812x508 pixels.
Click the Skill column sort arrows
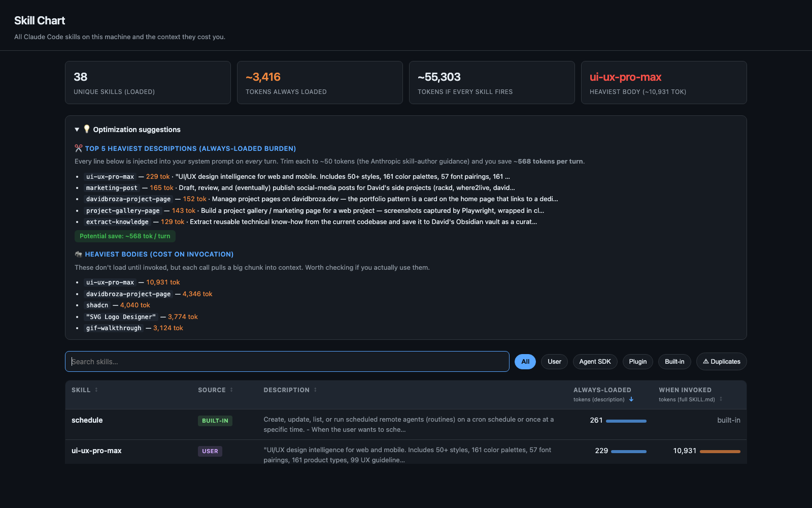(x=96, y=390)
